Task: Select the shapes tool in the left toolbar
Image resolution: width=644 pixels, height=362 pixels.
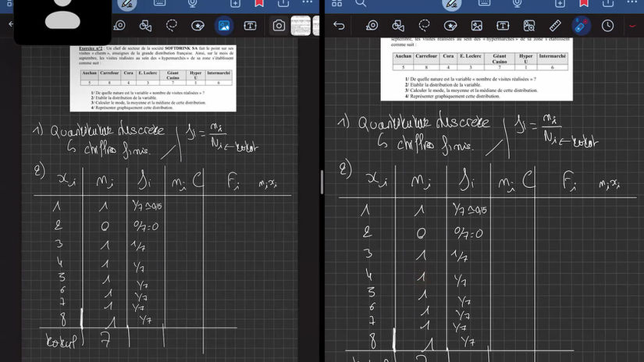Action: 145,26
